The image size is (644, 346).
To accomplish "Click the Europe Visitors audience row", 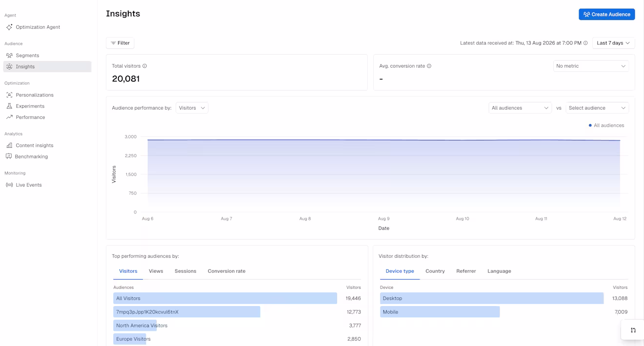I will 237,339.
